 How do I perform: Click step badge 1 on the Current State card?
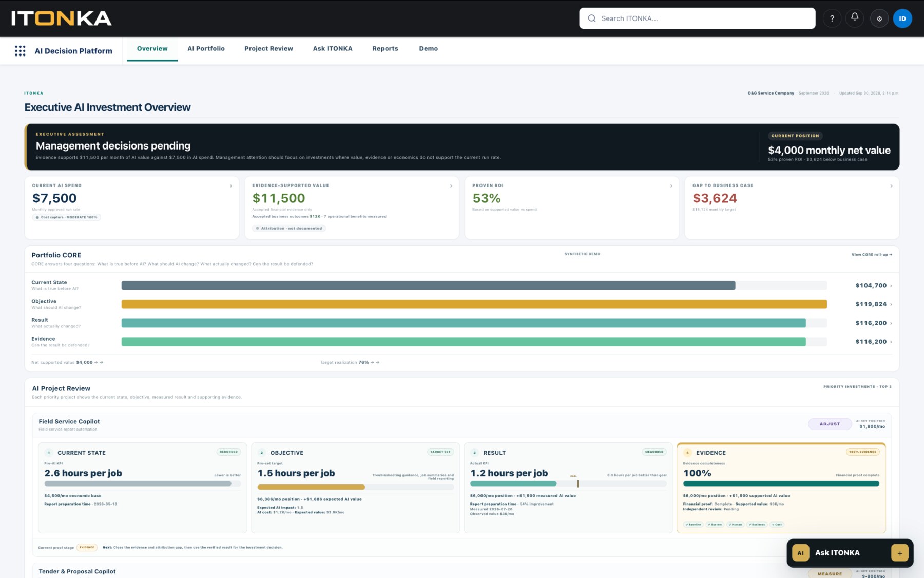tap(49, 453)
